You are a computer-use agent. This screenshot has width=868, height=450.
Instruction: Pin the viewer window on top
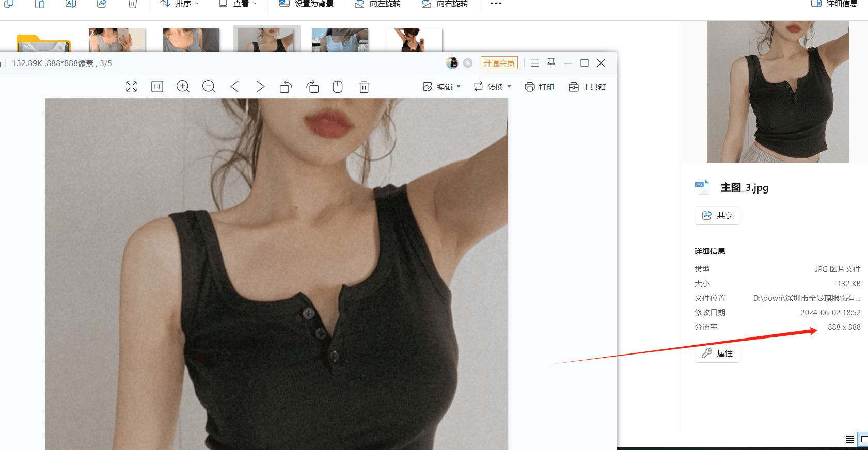tap(551, 63)
